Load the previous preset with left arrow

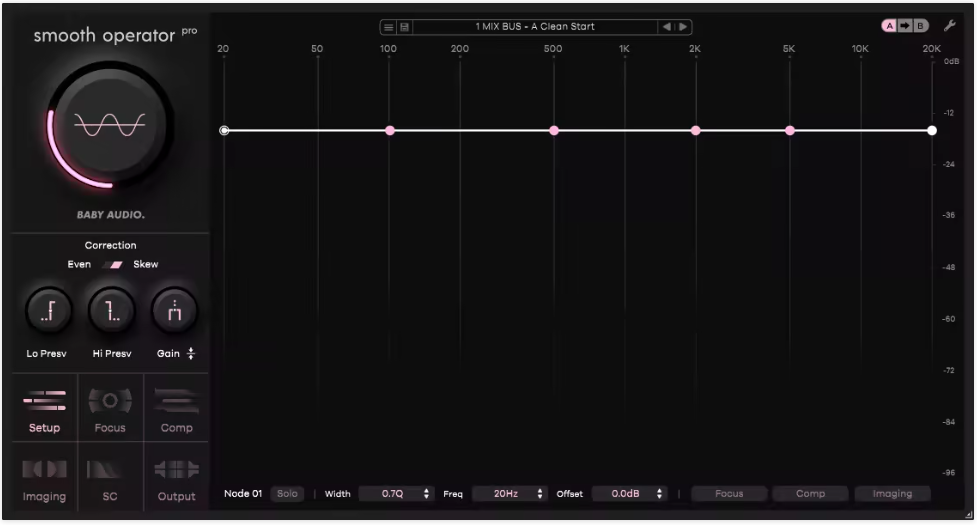click(667, 27)
